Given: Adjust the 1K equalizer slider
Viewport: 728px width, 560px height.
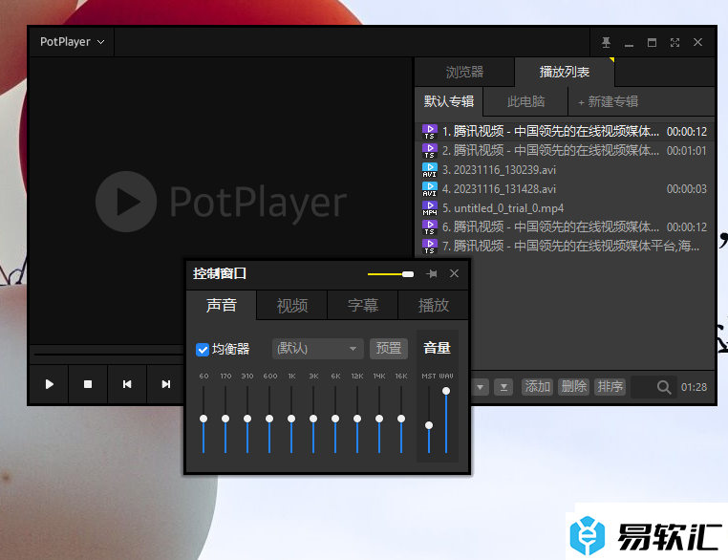Looking at the screenshot, I should pyautogui.click(x=291, y=419).
